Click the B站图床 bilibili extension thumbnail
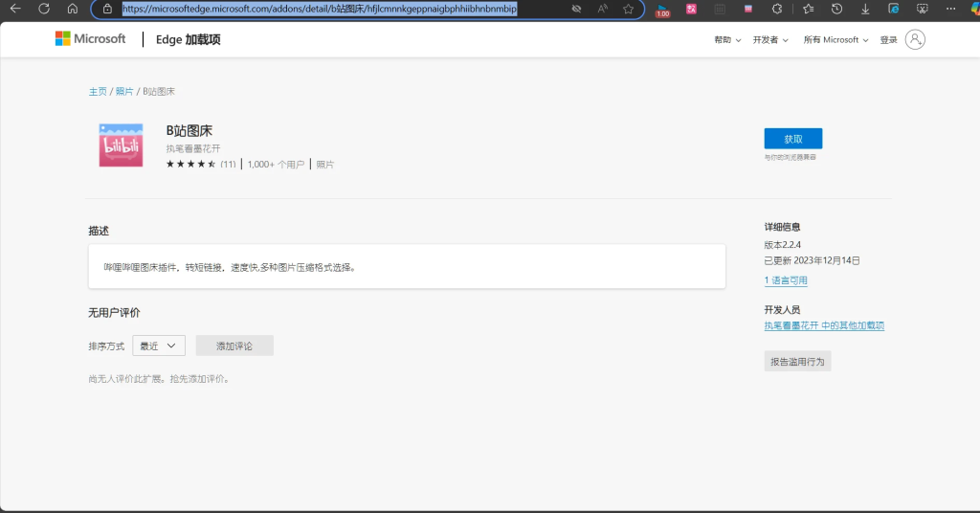 [121, 145]
